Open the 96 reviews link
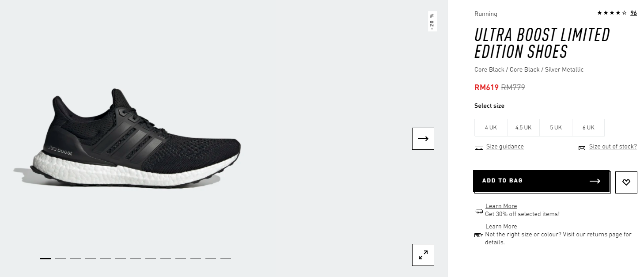 click(x=633, y=13)
